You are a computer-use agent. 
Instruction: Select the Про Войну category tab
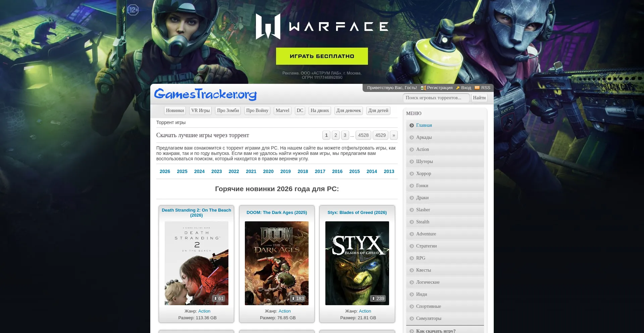point(257,111)
